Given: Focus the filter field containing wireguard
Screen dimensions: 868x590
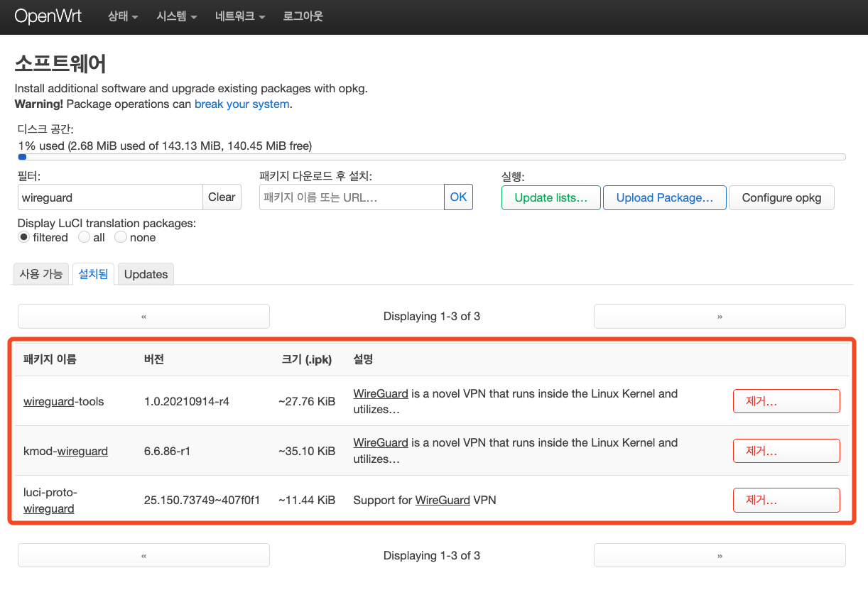Looking at the screenshot, I should (110, 197).
